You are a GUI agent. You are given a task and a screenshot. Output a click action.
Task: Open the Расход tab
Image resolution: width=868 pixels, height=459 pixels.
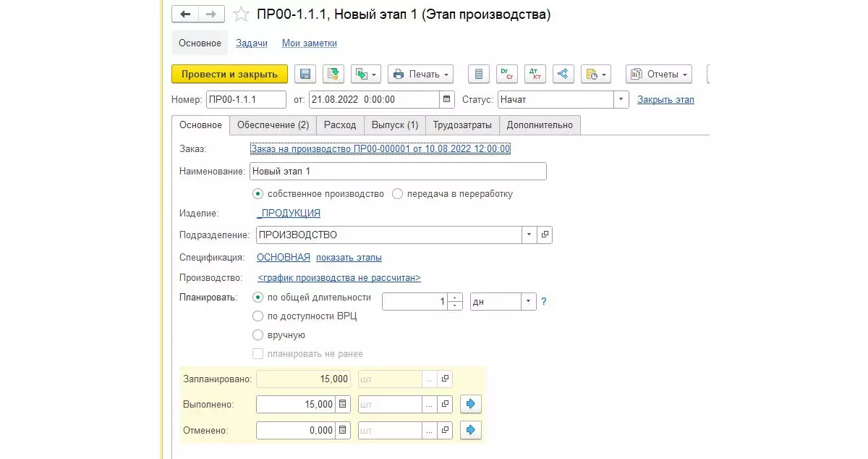(340, 125)
